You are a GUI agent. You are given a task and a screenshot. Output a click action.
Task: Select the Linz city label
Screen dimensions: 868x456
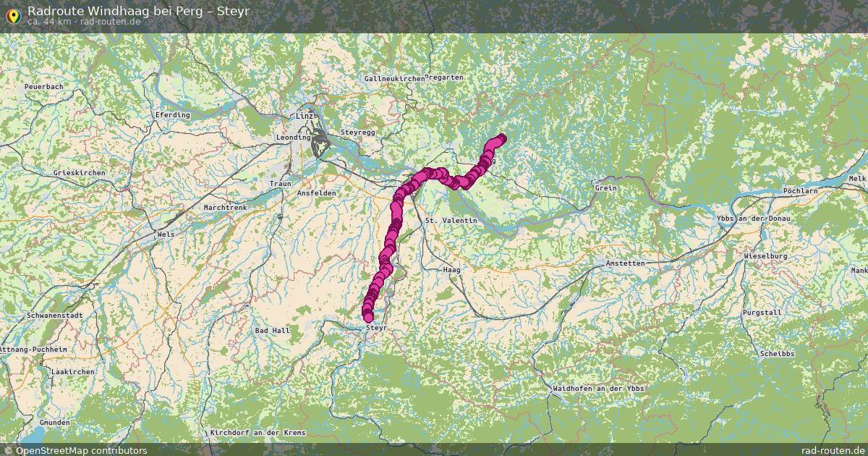(305, 116)
